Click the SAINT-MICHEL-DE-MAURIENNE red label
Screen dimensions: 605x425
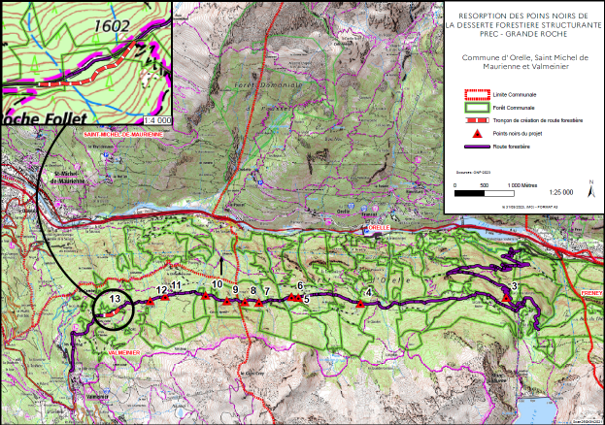[x=123, y=135]
